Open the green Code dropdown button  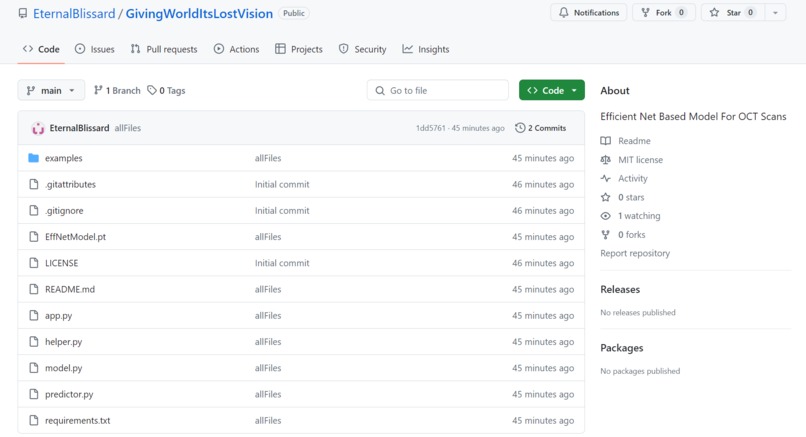552,90
